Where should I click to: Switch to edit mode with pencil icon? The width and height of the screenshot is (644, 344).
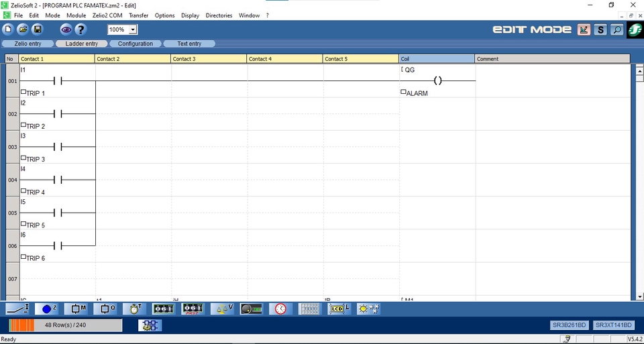pos(584,30)
